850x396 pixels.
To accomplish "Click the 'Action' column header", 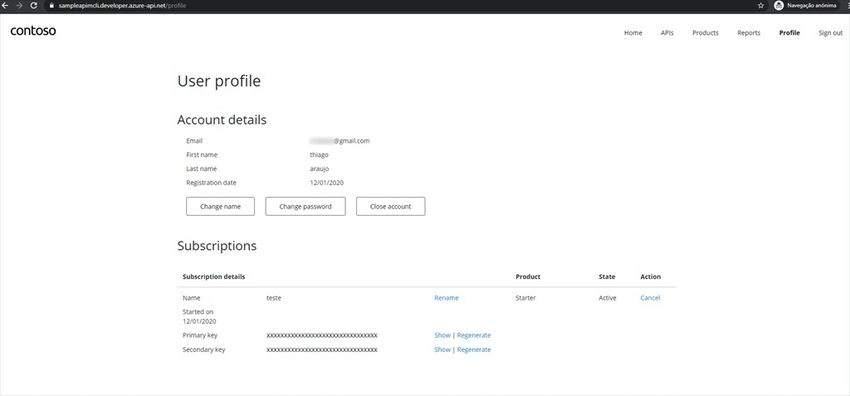I will click(651, 277).
